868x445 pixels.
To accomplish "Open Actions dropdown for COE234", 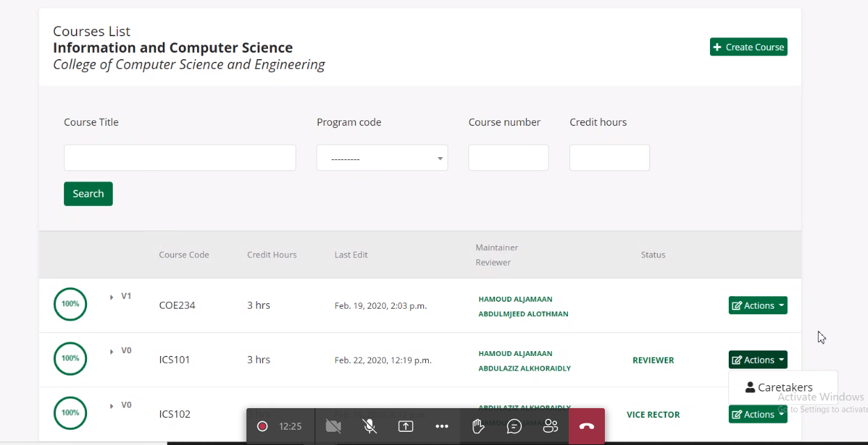I will pyautogui.click(x=757, y=305).
